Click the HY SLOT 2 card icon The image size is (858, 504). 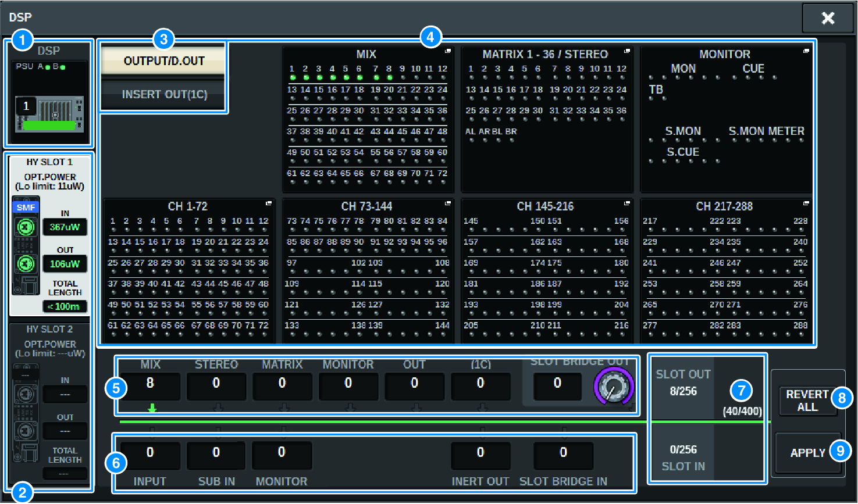pyautogui.click(x=26, y=413)
